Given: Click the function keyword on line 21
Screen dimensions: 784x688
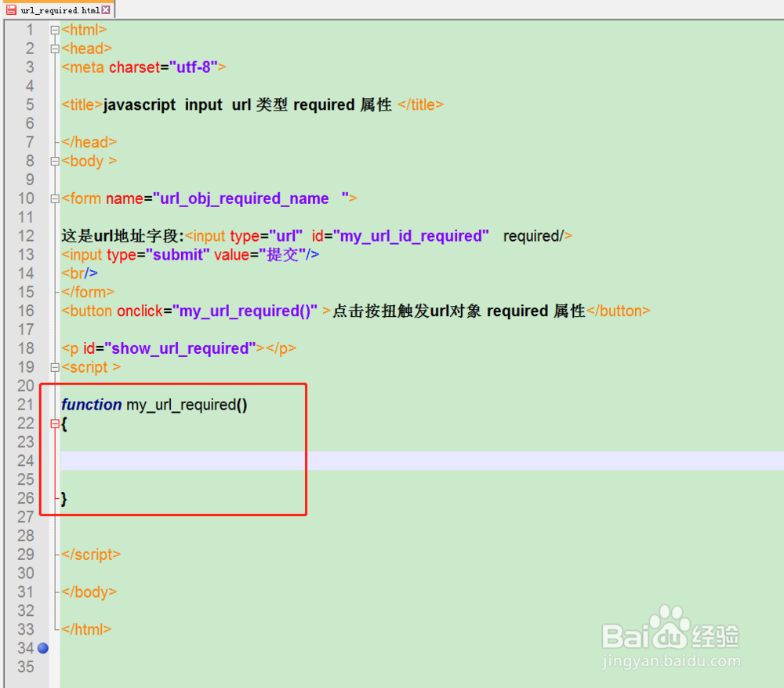Looking at the screenshot, I should [92, 405].
